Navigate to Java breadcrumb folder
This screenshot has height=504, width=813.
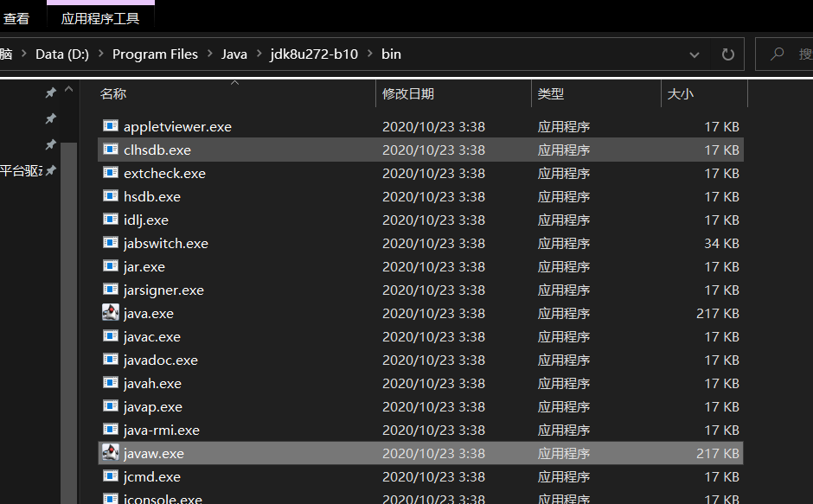[x=234, y=54]
